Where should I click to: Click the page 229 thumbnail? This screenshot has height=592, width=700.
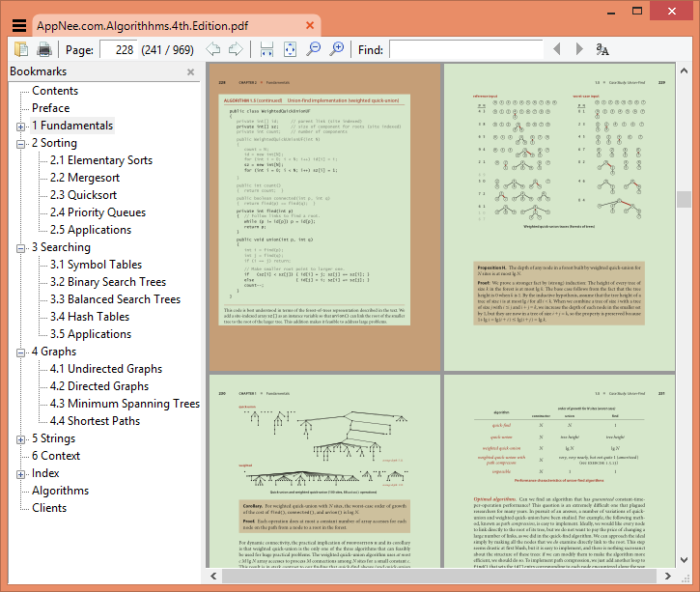coord(559,217)
